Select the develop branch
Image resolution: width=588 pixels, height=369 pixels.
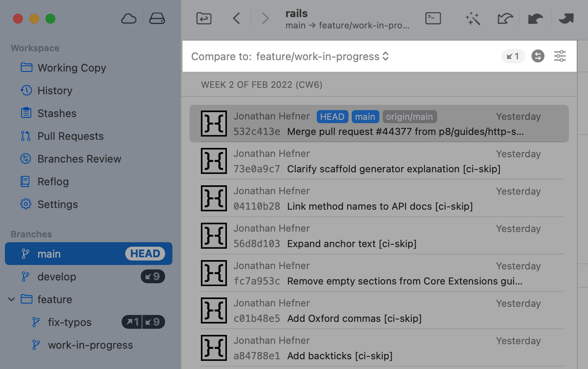57,277
